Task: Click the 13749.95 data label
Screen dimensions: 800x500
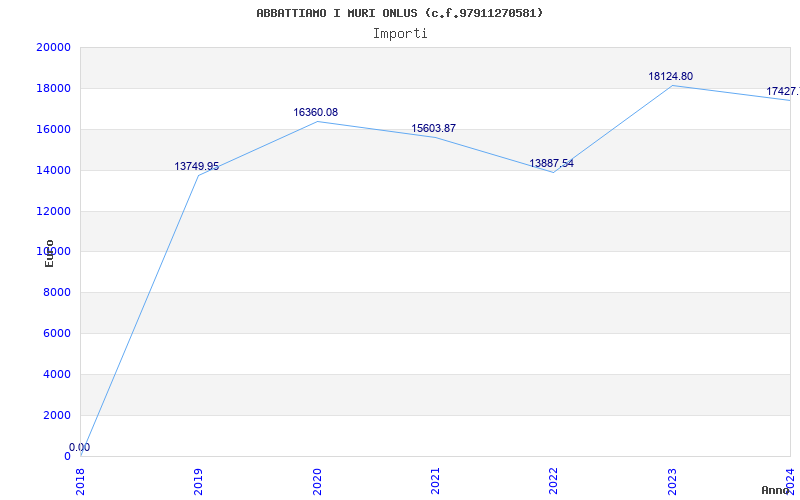Action: click(x=196, y=166)
